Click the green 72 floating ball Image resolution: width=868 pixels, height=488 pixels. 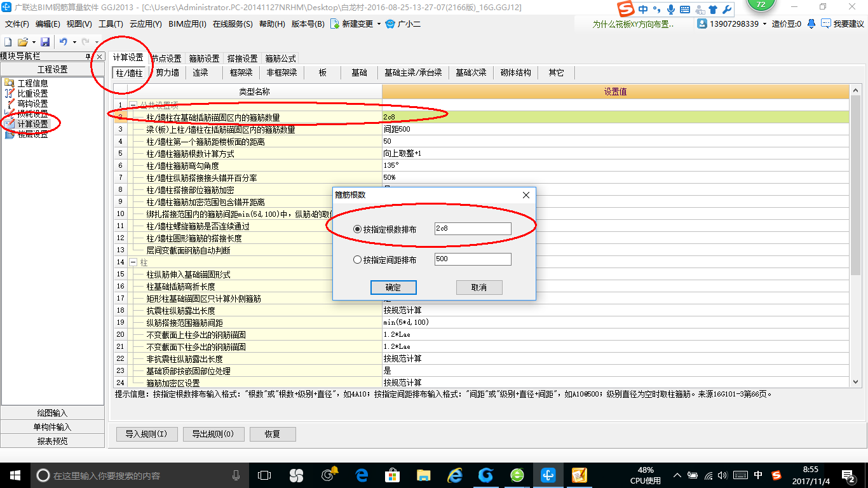click(x=761, y=5)
